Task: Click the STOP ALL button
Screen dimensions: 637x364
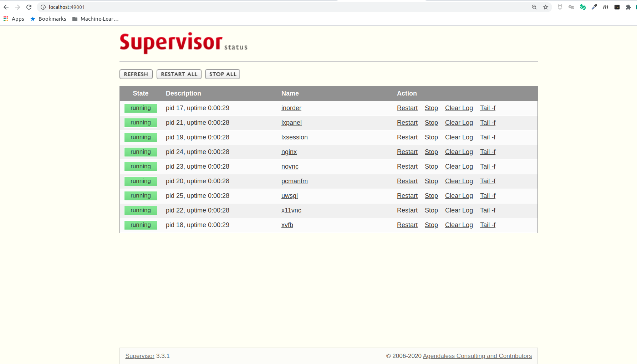Action: [223, 74]
